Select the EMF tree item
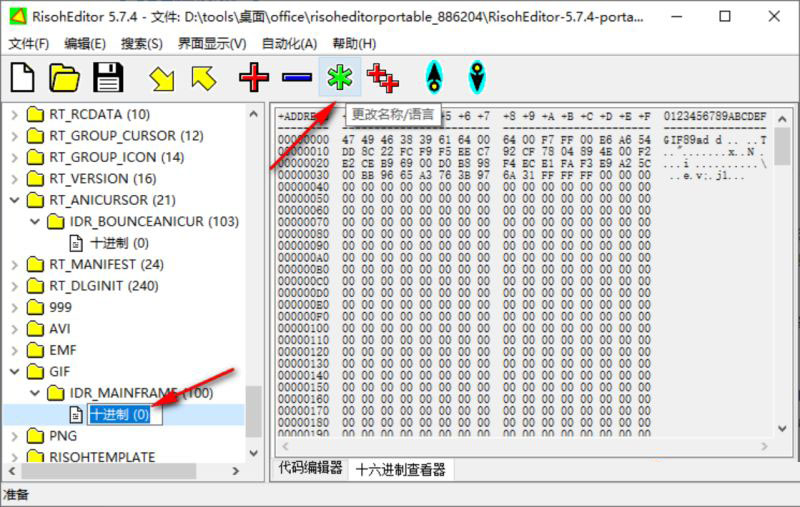This screenshot has width=800, height=507. point(62,350)
